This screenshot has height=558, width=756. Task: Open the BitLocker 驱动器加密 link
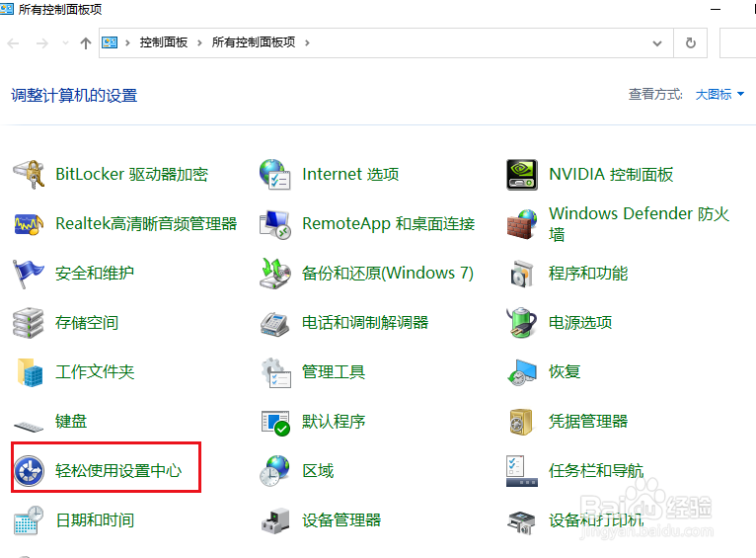[x=131, y=174]
